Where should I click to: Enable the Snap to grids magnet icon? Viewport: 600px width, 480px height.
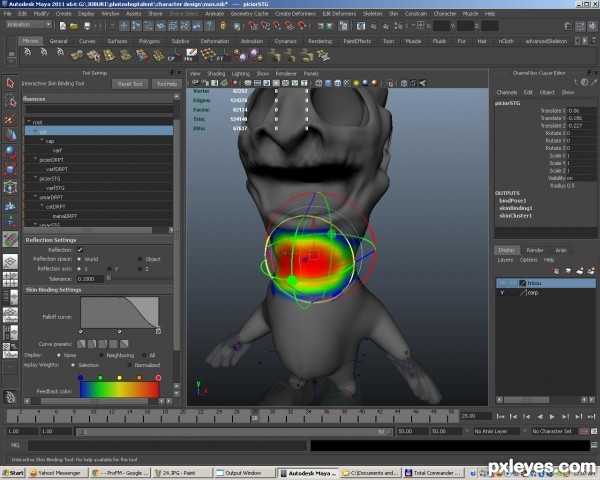253,26
